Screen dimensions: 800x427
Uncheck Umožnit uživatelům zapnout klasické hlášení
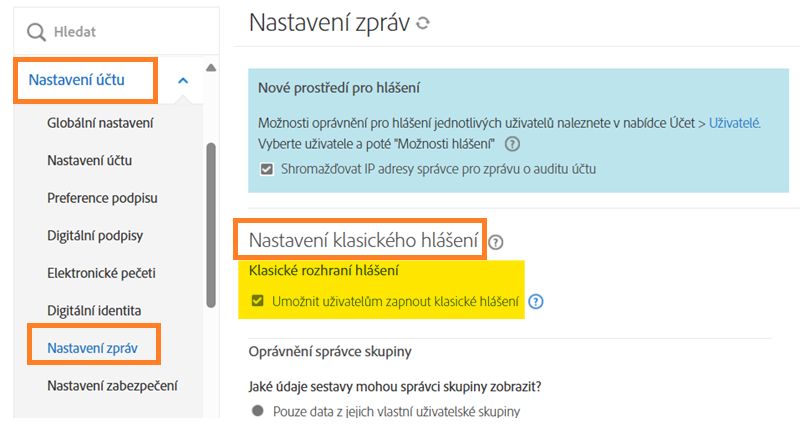tap(257, 301)
